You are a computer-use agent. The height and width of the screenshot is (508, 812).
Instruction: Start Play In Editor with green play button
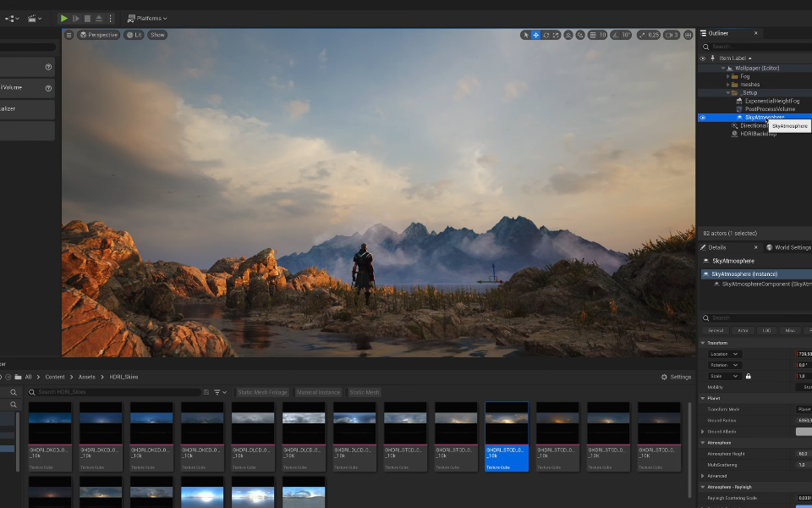[x=63, y=18]
